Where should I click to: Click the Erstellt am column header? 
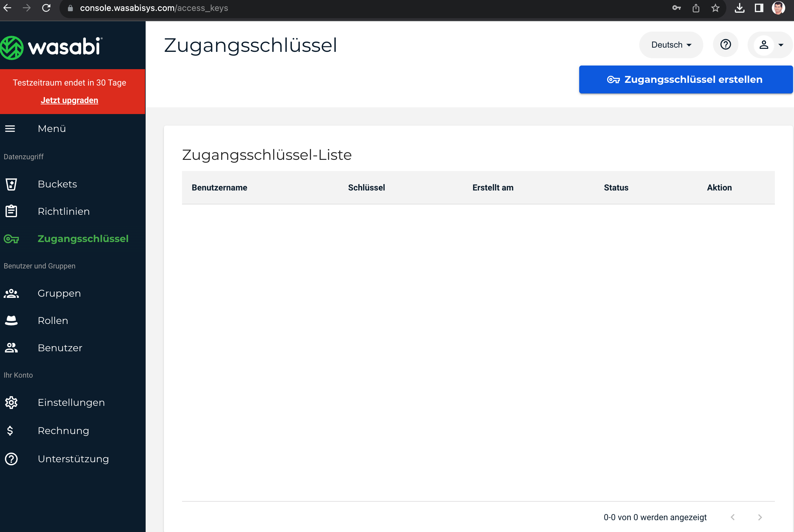pos(493,188)
